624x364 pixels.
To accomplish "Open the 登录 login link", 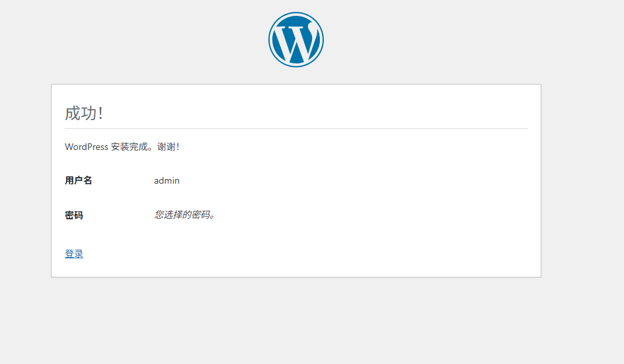I will 74,254.
